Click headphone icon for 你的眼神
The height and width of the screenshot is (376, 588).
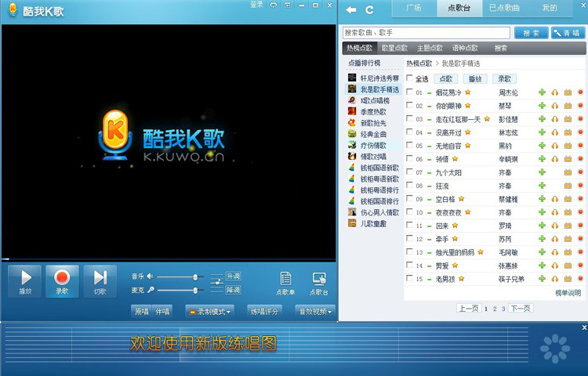coord(555,106)
